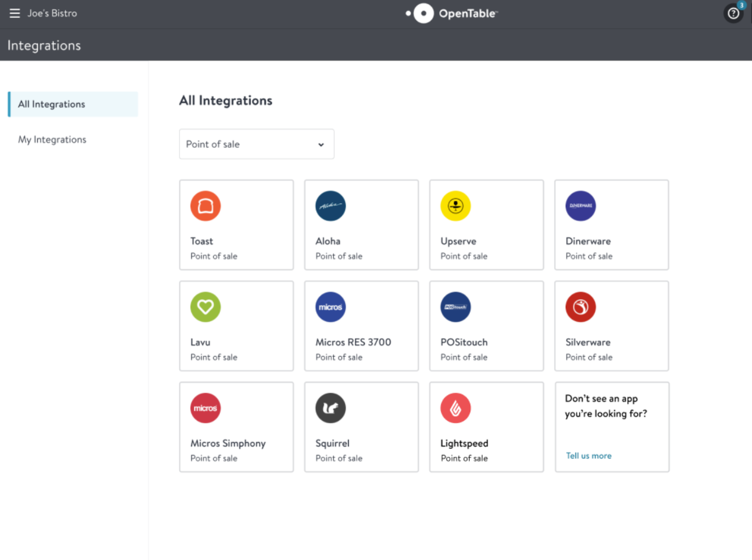Click the Aloha dark blue logo
Image resolution: width=752 pixels, height=560 pixels.
click(330, 206)
